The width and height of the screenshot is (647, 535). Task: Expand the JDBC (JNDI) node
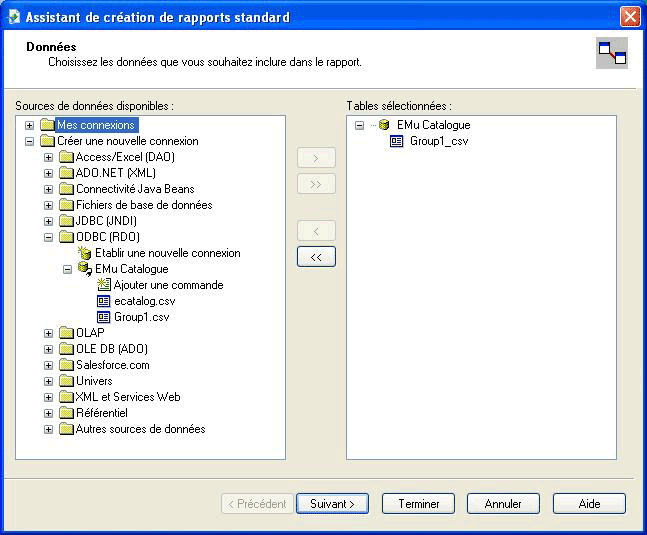49,221
